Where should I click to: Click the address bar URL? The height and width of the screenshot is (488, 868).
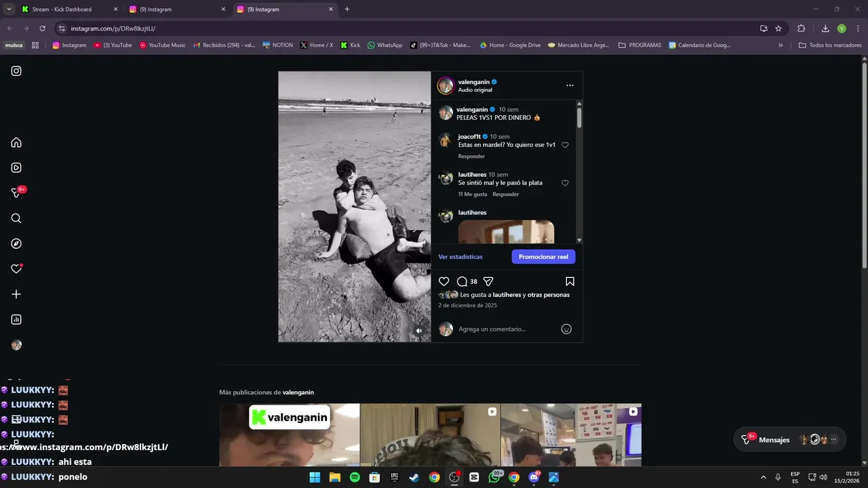coord(113,28)
